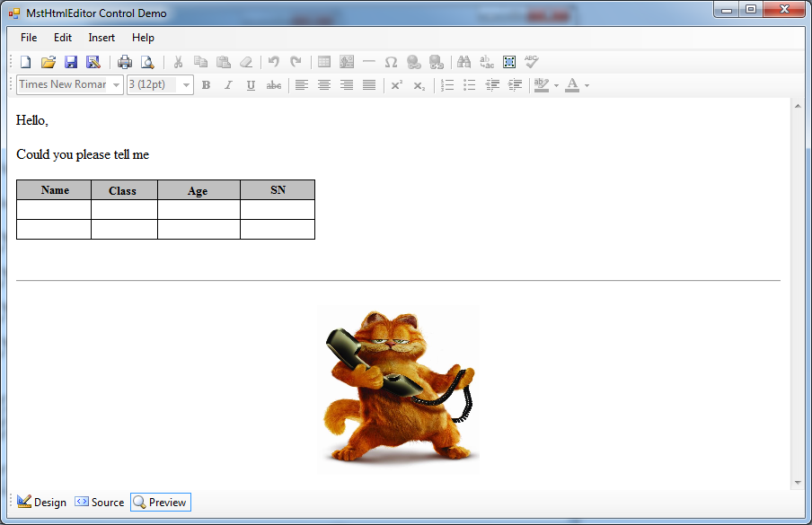Click the Save As icon
This screenshot has height=525, width=812.
point(93,62)
